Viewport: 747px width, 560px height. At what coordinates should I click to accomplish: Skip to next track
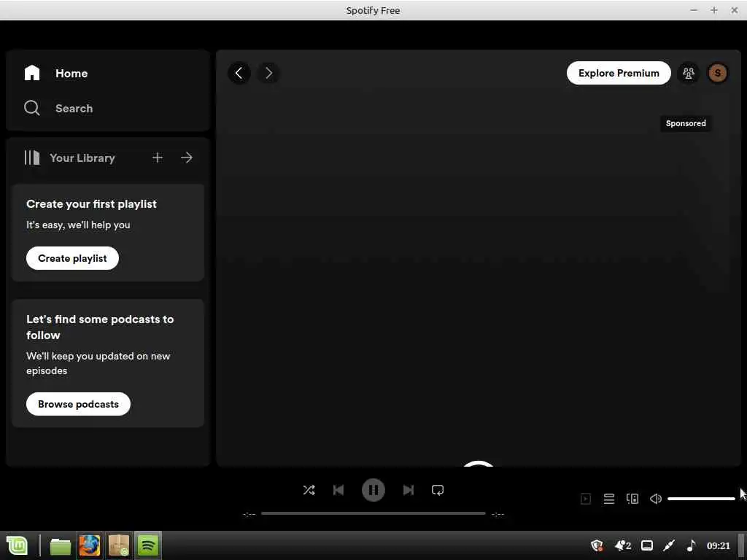(x=409, y=490)
